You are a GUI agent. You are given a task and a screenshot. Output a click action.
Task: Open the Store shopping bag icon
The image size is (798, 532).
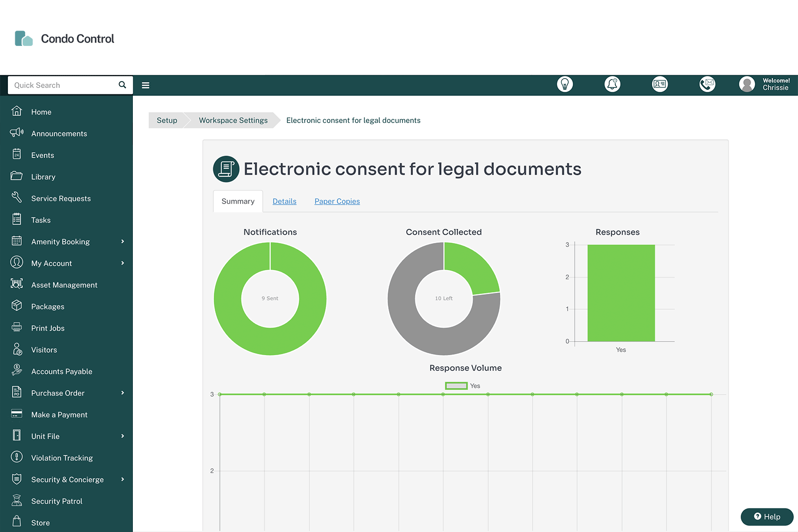(17, 522)
